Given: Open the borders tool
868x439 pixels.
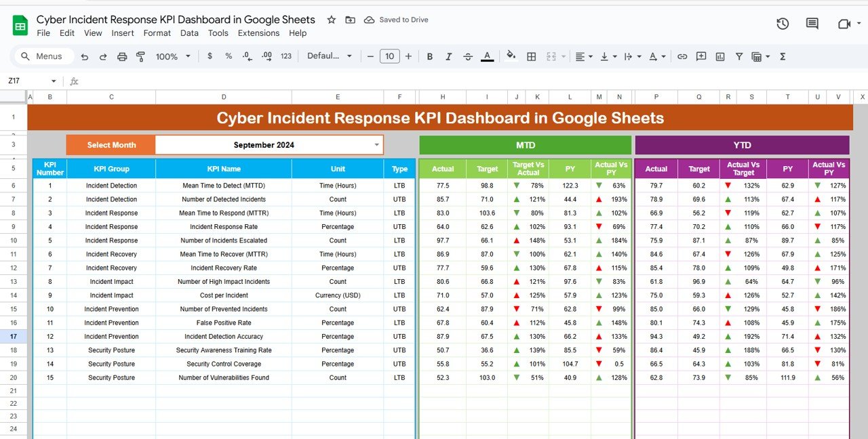Looking at the screenshot, I should (x=532, y=56).
